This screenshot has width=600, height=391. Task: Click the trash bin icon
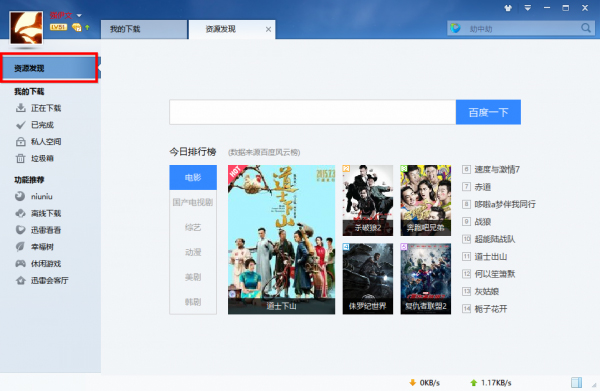(x=21, y=158)
